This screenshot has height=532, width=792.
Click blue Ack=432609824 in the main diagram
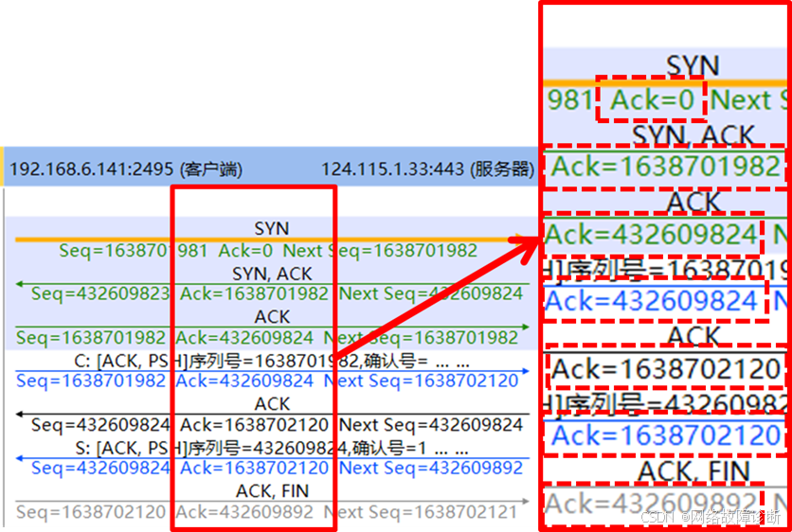[x=245, y=381]
